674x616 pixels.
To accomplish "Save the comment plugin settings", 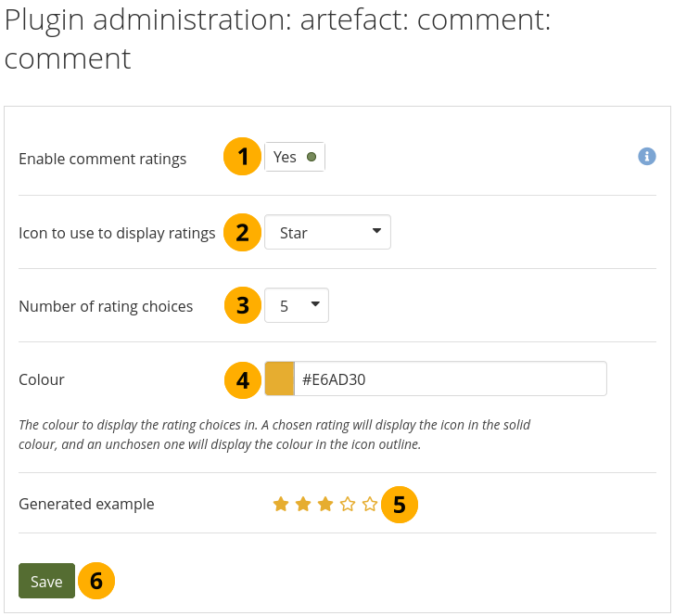I will (x=46, y=582).
